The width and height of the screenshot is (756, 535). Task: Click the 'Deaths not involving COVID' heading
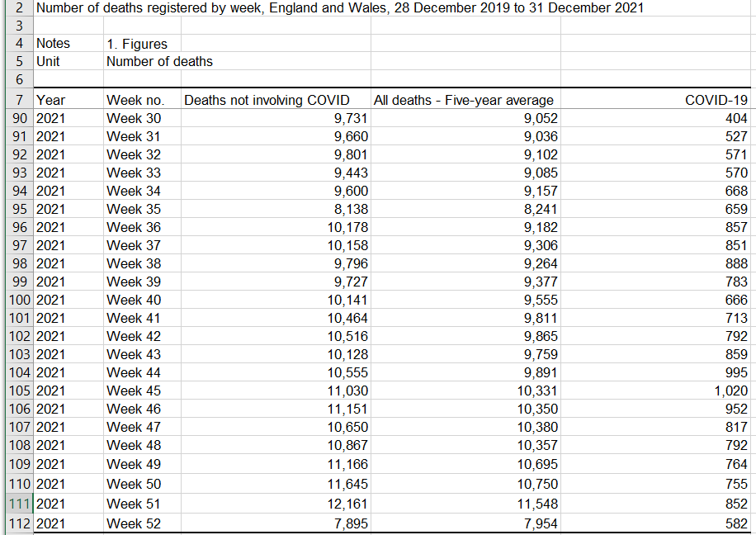coord(267,100)
